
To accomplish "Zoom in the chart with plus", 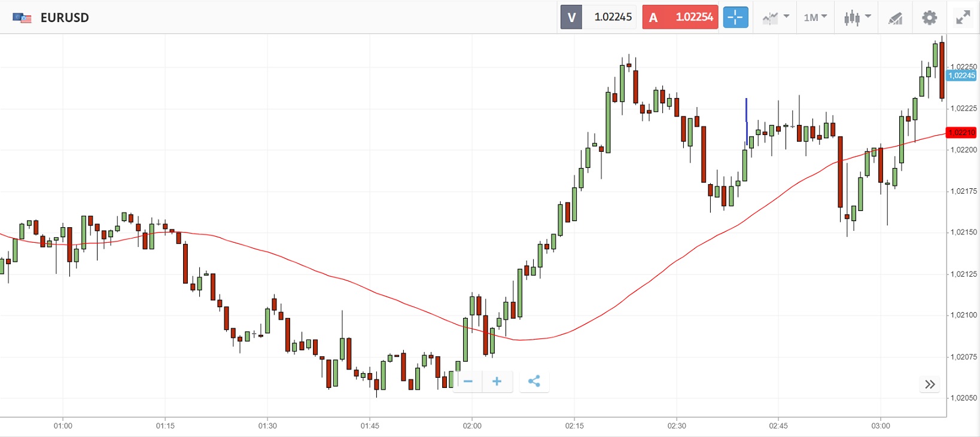I will pyautogui.click(x=497, y=381).
